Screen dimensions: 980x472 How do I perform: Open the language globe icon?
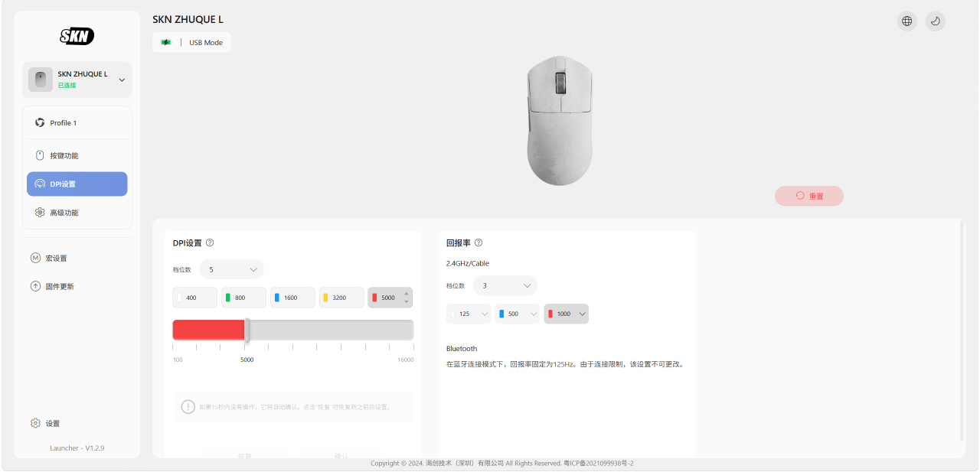tap(906, 21)
